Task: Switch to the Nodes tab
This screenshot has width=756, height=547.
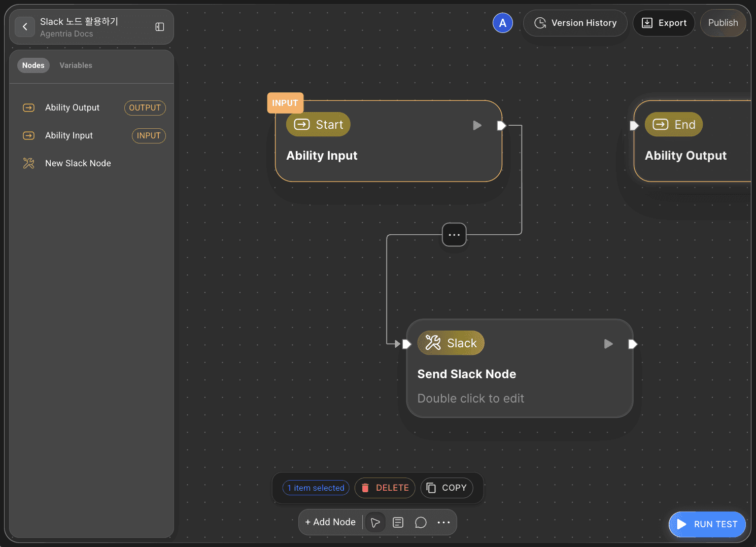Action: [x=33, y=65]
